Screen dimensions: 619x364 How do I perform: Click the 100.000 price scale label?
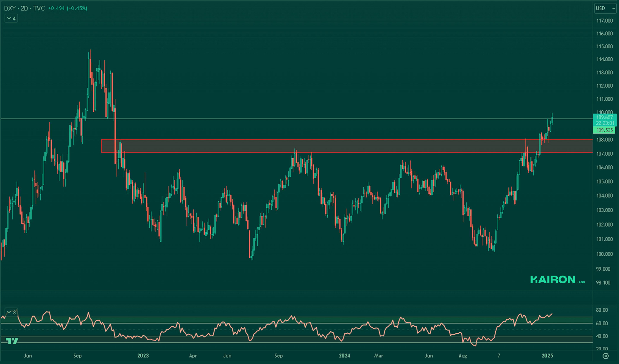[604, 254]
